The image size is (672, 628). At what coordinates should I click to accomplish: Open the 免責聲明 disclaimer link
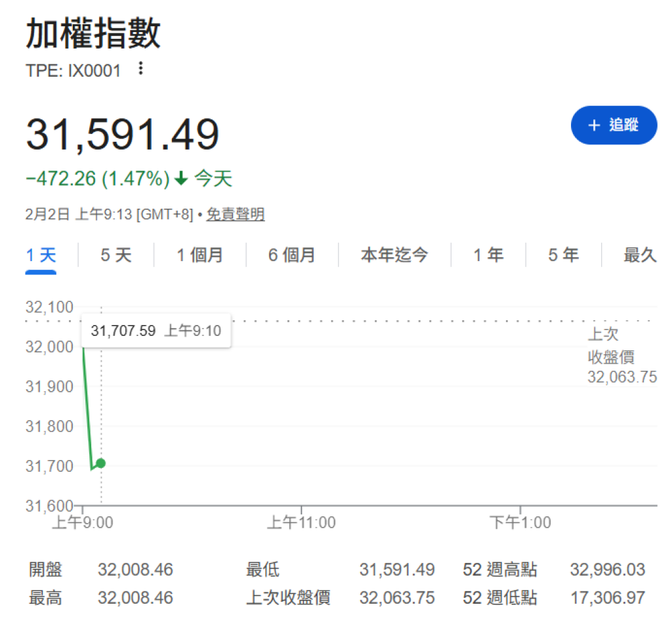coord(235,213)
